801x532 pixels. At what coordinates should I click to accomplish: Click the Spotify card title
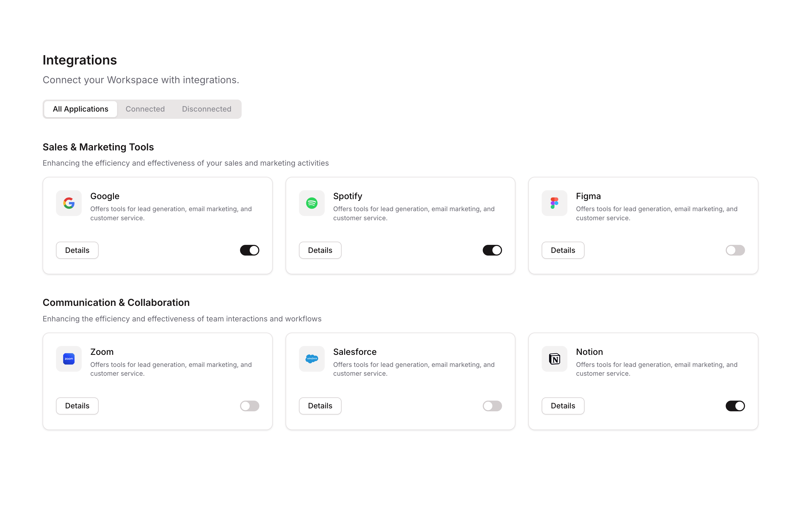point(347,196)
